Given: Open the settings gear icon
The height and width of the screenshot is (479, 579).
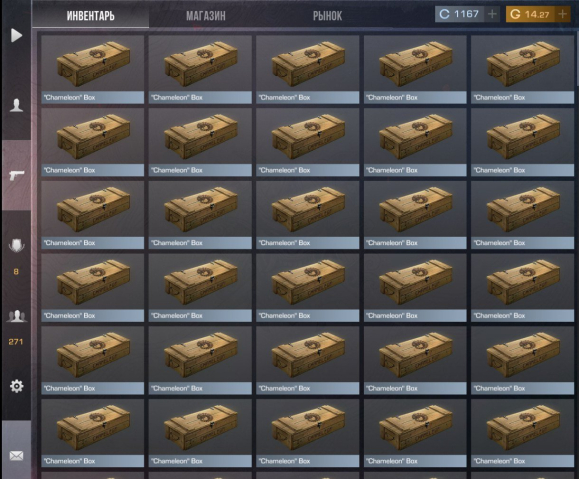Looking at the screenshot, I should 16,386.
